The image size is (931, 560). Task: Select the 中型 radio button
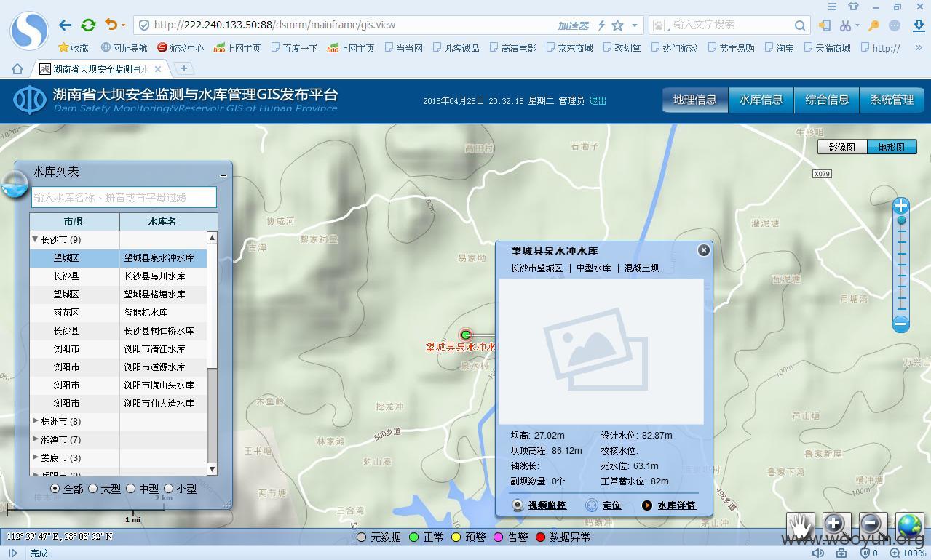pyautogui.click(x=131, y=489)
